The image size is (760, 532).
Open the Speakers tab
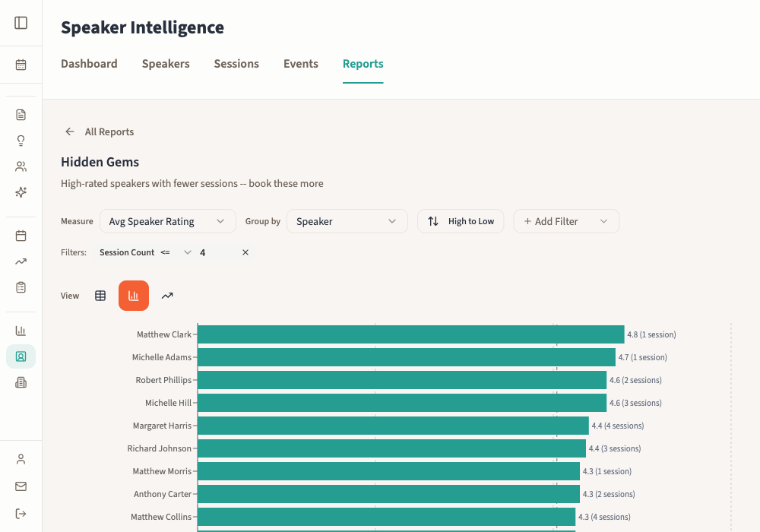coord(166,64)
